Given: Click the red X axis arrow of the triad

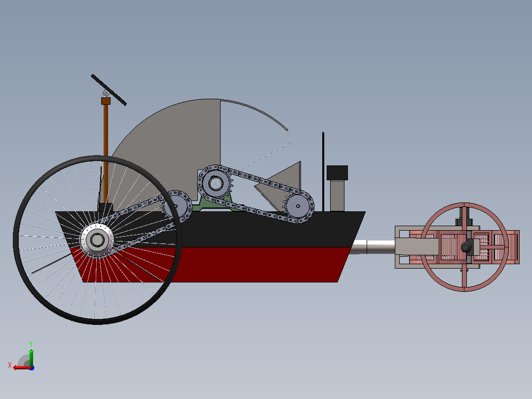Looking at the screenshot, I should 21,368.
